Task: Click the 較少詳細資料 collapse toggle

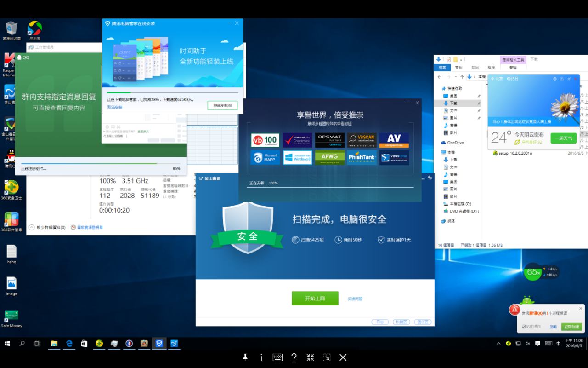Action: click(x=47, y=227)
